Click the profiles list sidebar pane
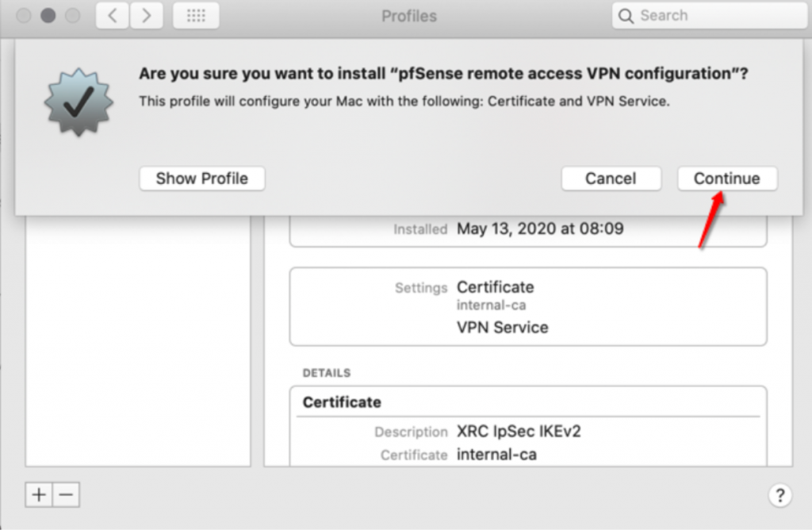The image size is (812, 530). [138, 341]
